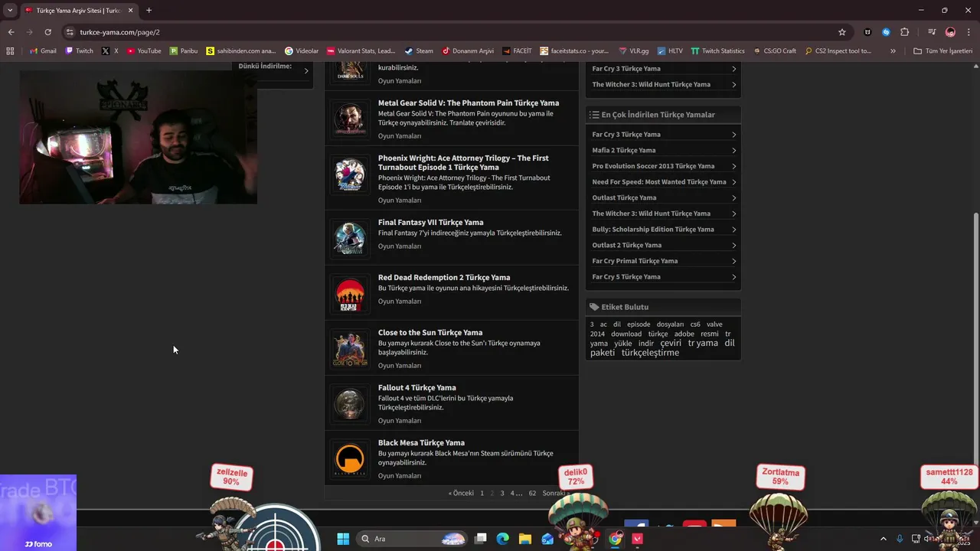
Task: Open the Chrome extensions puzzle icon
Action: (905, 32)
